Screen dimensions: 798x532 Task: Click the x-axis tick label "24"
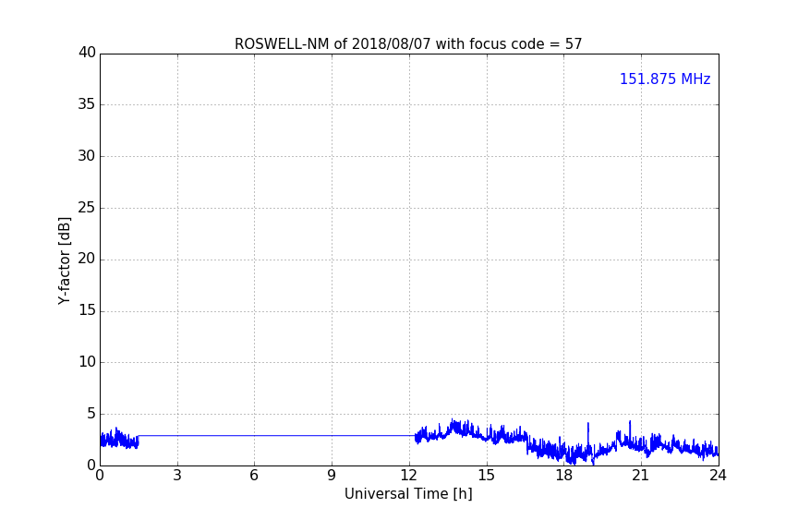point(718,476)
